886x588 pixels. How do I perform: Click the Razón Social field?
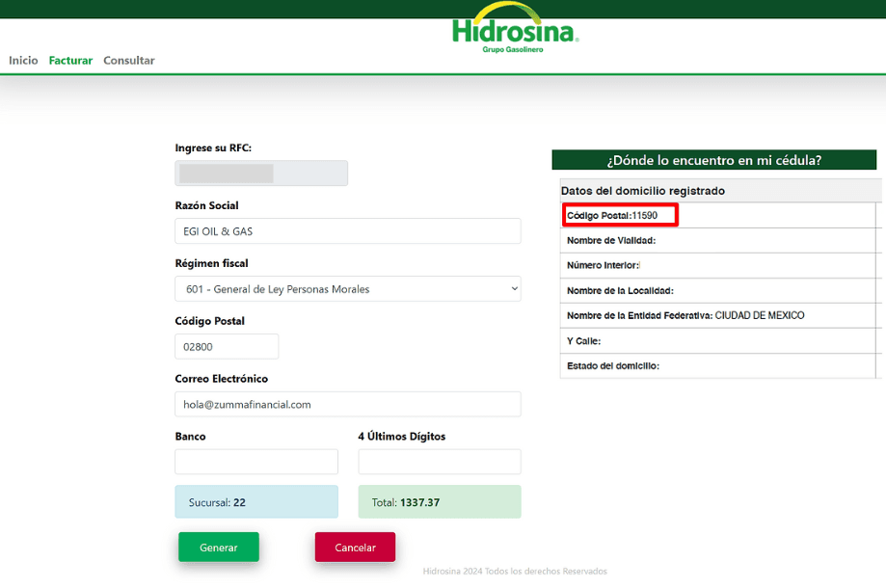348,231
